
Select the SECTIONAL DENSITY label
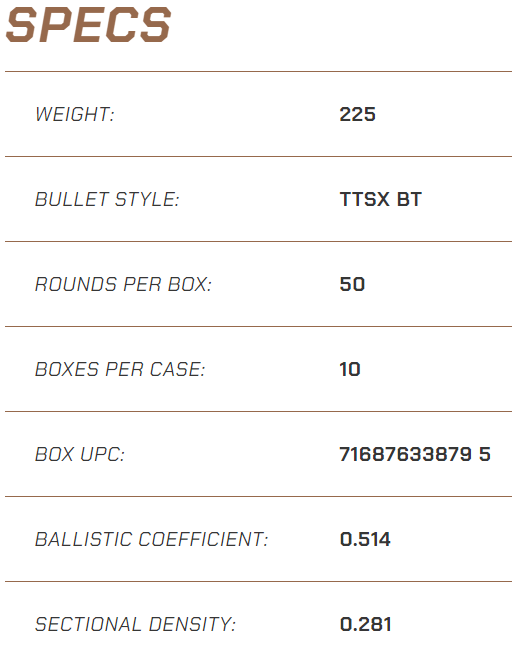[136, 624]
